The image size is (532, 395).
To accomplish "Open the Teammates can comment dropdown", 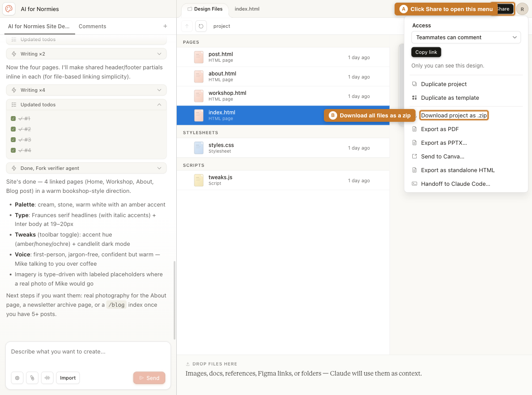I will point(466,37).
